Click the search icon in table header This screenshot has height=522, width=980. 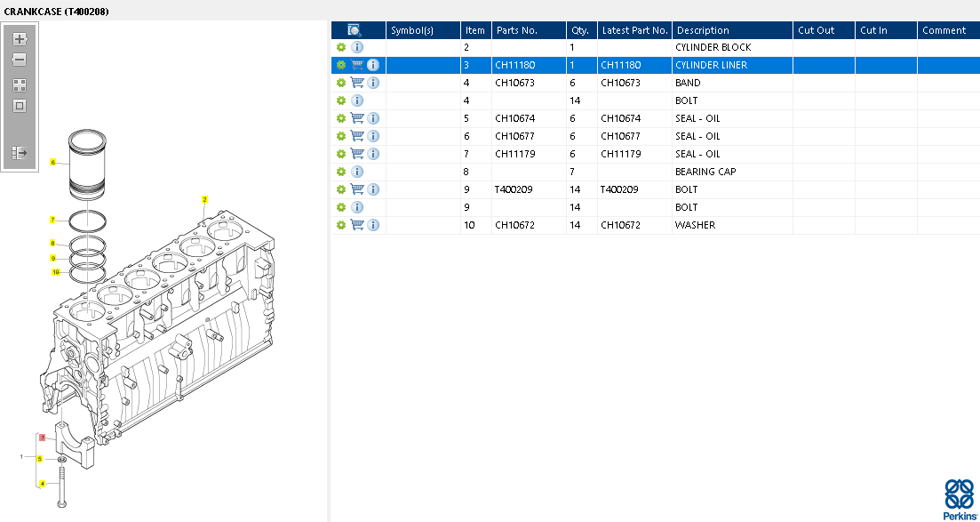coord(354,30)
